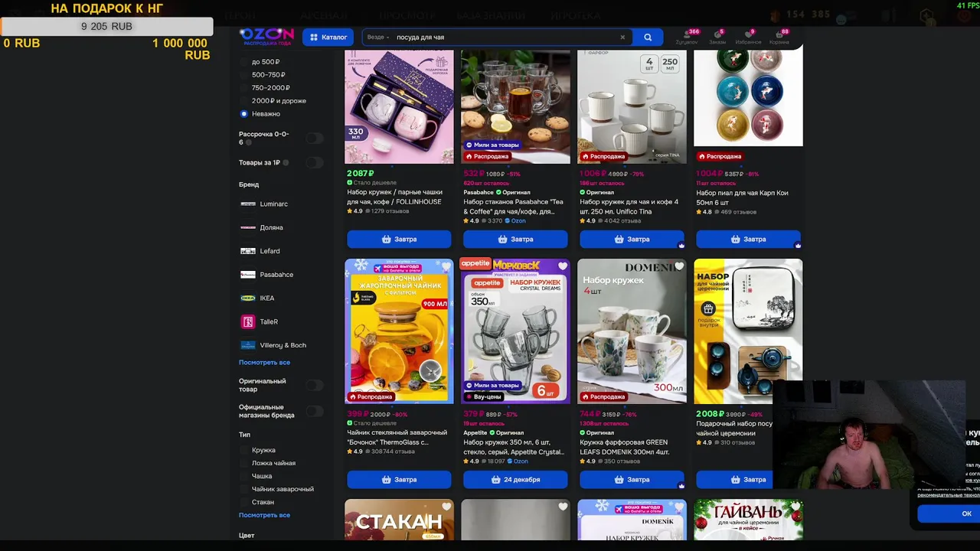The height and width of the screenshot is (551, 980).
Task: Clear the search query with the X
Action: 622,37
